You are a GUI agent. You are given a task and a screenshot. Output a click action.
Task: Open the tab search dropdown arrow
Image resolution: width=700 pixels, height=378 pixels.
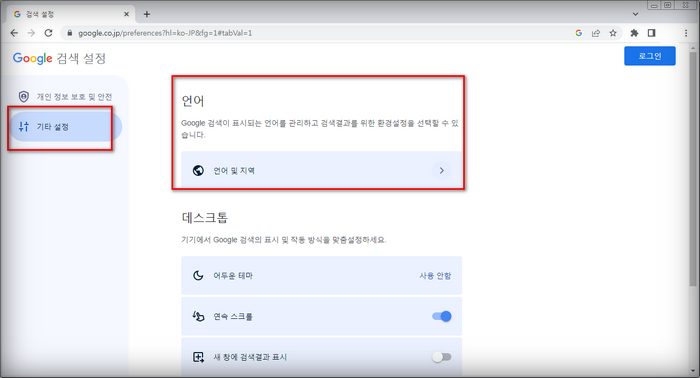tap(635, 14)
